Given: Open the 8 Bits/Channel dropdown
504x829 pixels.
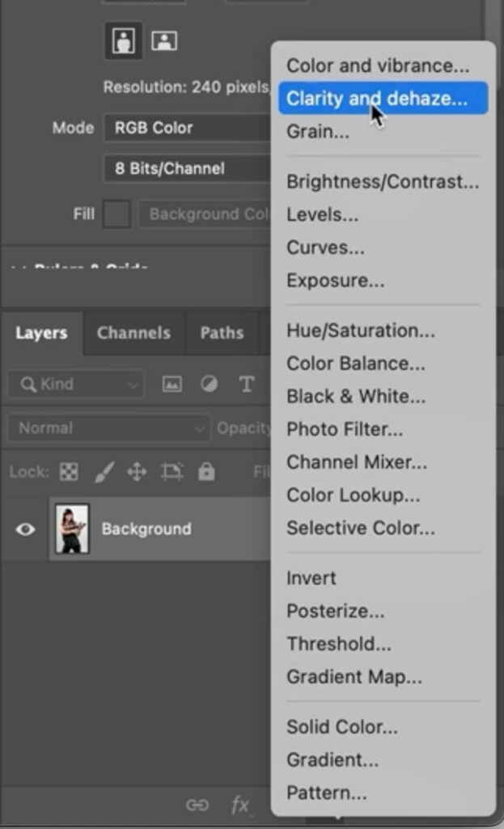Looking at the screenshot, I should click(x=186, y=169).
